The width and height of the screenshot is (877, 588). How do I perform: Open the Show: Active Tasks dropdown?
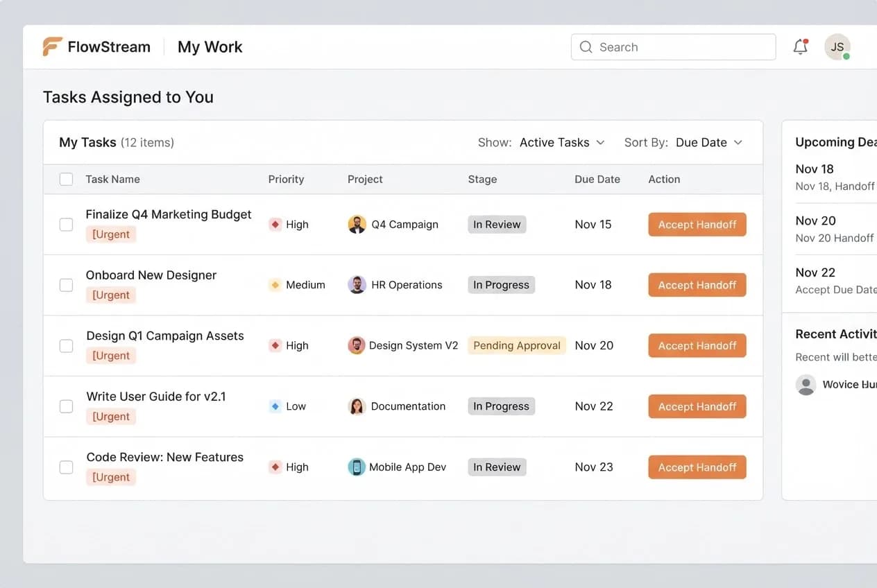point(541,142)
